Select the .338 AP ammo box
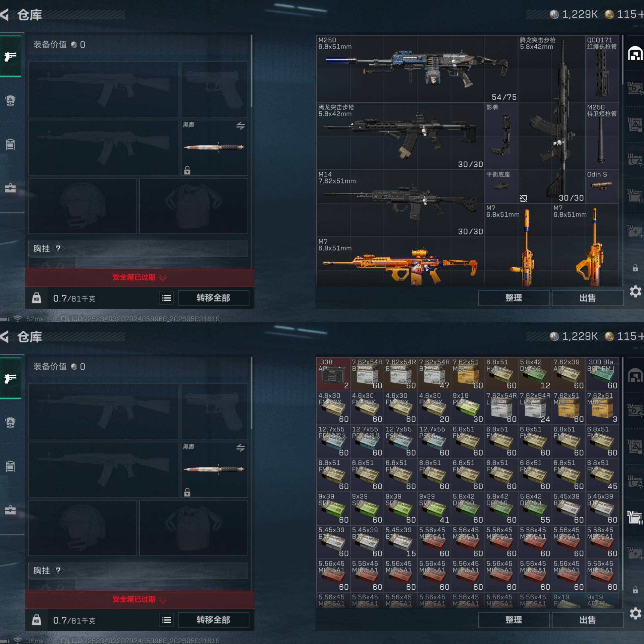 (333, 374)
